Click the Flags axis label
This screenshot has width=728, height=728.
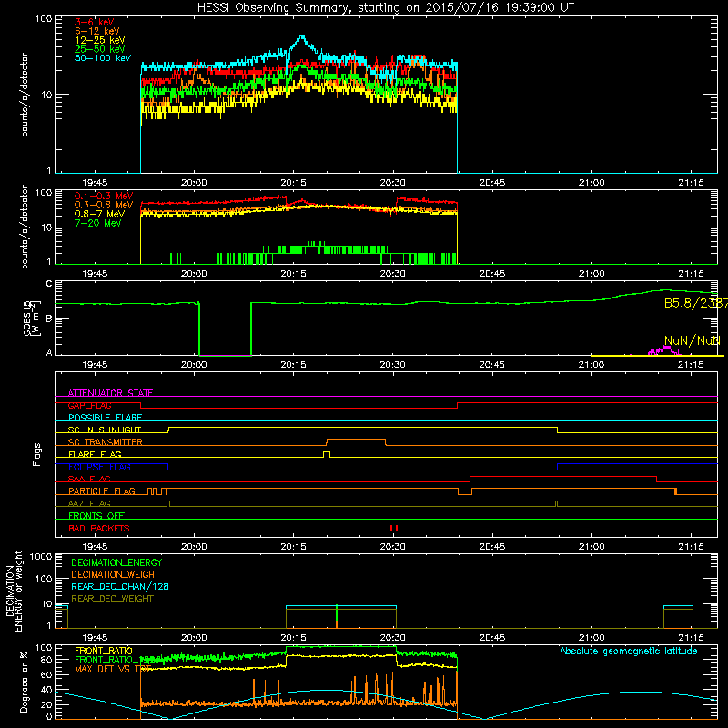coord(37,454)
